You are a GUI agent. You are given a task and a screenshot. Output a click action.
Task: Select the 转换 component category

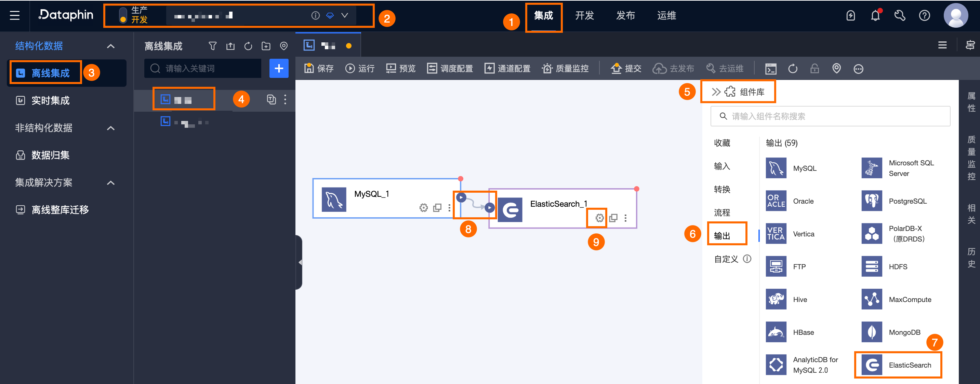(x=722, y=189)
